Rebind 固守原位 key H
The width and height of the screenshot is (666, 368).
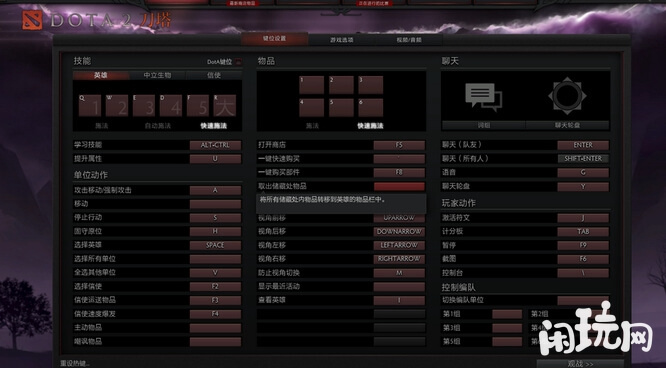coord(215,231)
